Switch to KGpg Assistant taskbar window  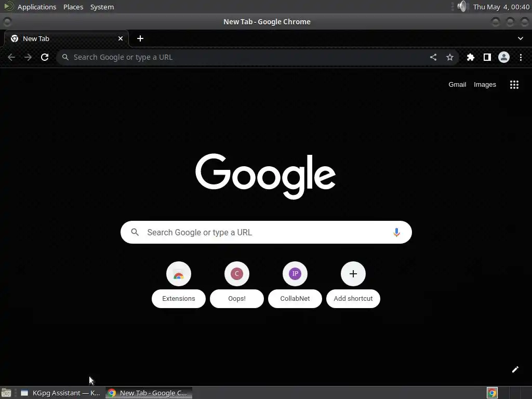point(60,393)
